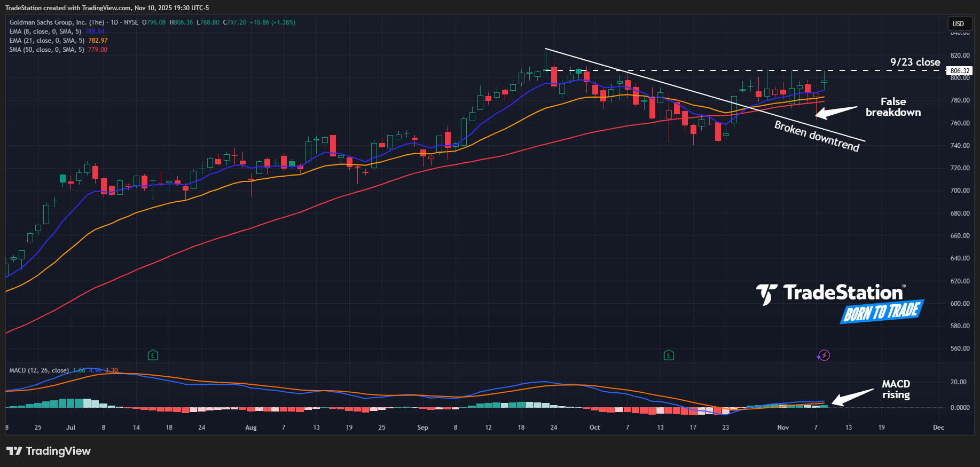This screenshot has width=980, height=467.
Task: Click the 700.00 level on price scale
Action: pos(960,191)
